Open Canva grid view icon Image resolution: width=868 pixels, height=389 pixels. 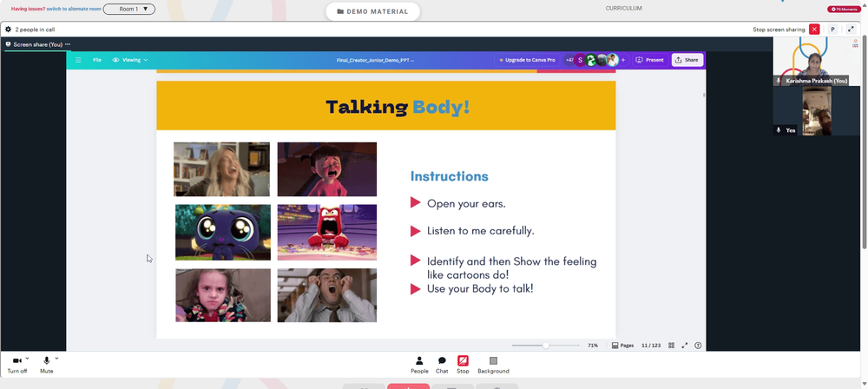click(672, 346)
